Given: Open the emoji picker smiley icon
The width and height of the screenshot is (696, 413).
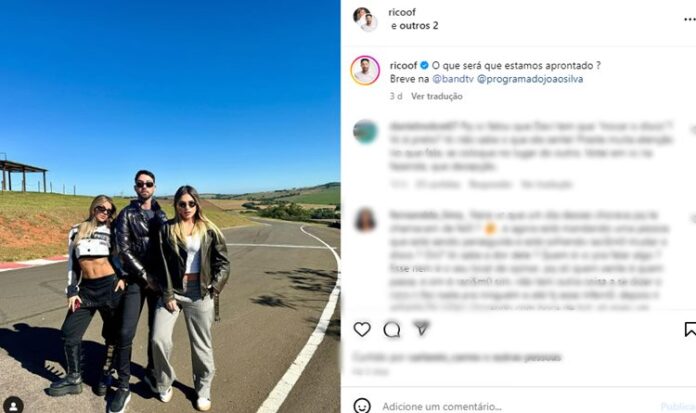Looking at the screenshot, I should tap(362, 405).
